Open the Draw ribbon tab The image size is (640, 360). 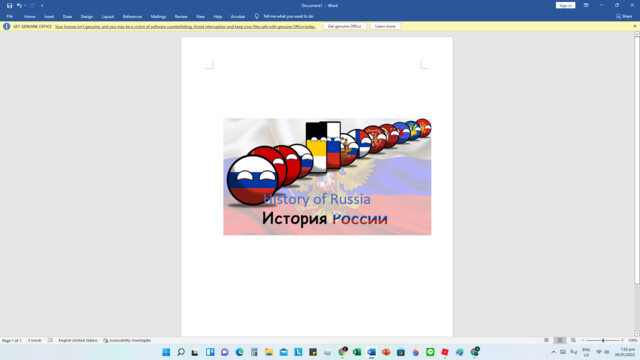click(x=67, y=16)
